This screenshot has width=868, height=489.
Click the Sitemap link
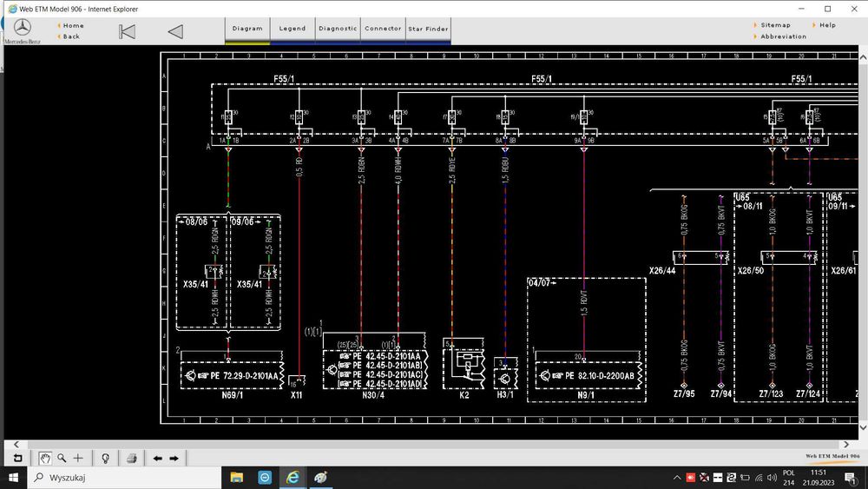click(x=775, y=25)
